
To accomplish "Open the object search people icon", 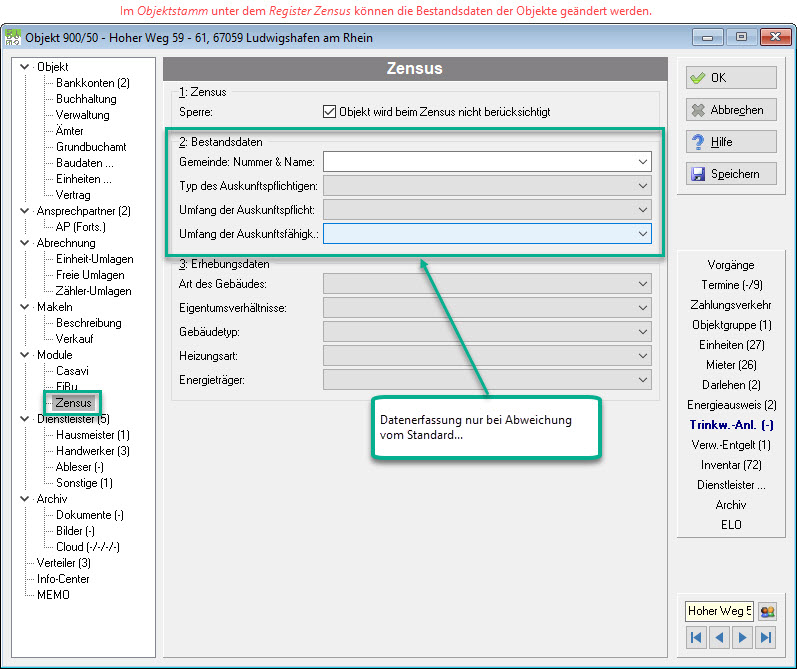I will [x=767, y=611].
